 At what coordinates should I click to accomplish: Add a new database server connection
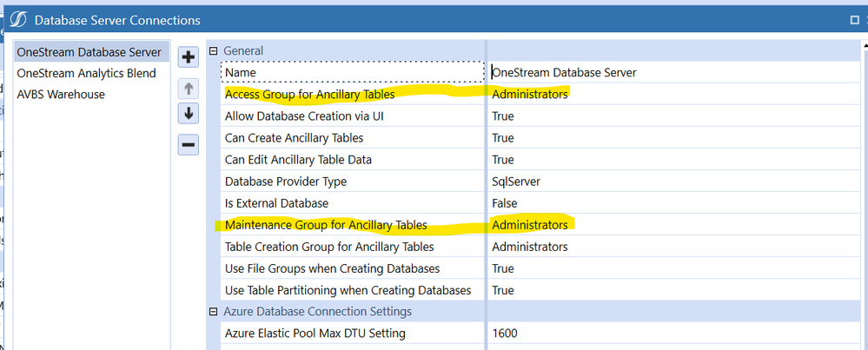tap(189, 56)
